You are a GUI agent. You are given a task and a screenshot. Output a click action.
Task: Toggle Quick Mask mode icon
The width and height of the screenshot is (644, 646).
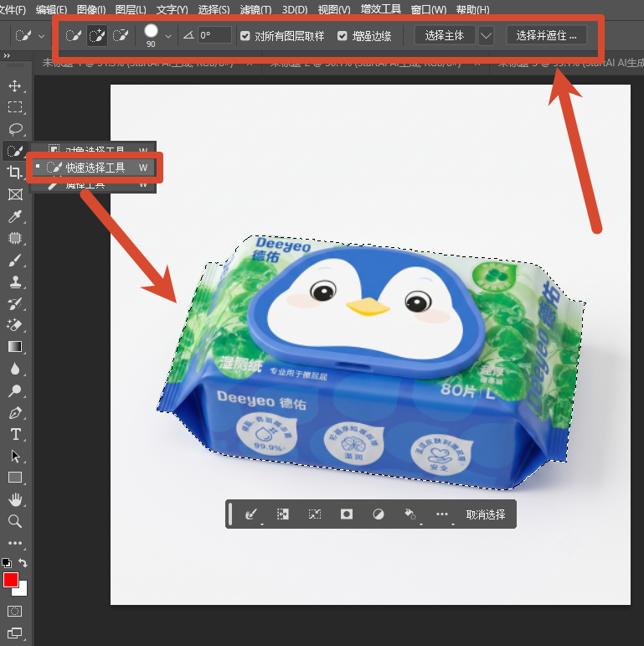tap(15, 611)
